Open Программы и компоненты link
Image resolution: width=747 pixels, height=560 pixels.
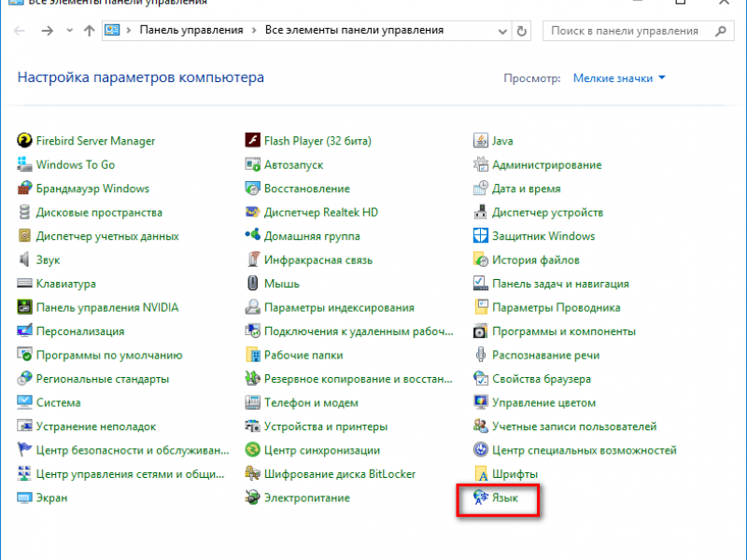(x=564, y=331)
